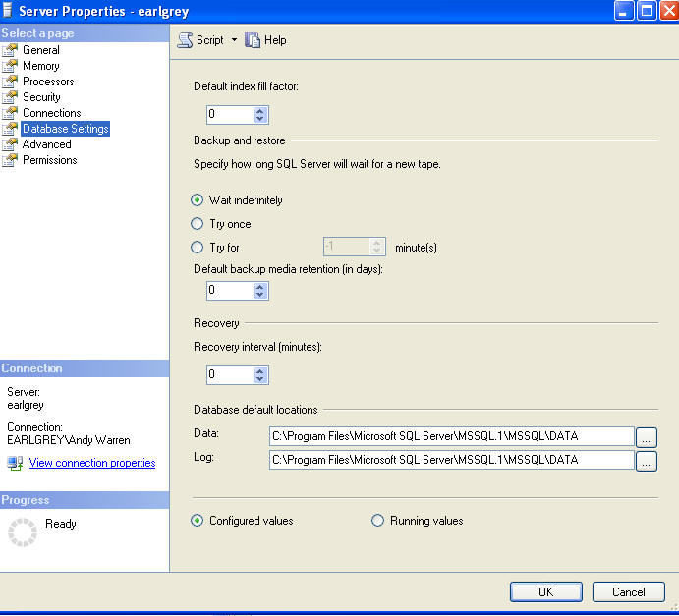
Task: Browse for Log default location
Action: tap(647, 461)
